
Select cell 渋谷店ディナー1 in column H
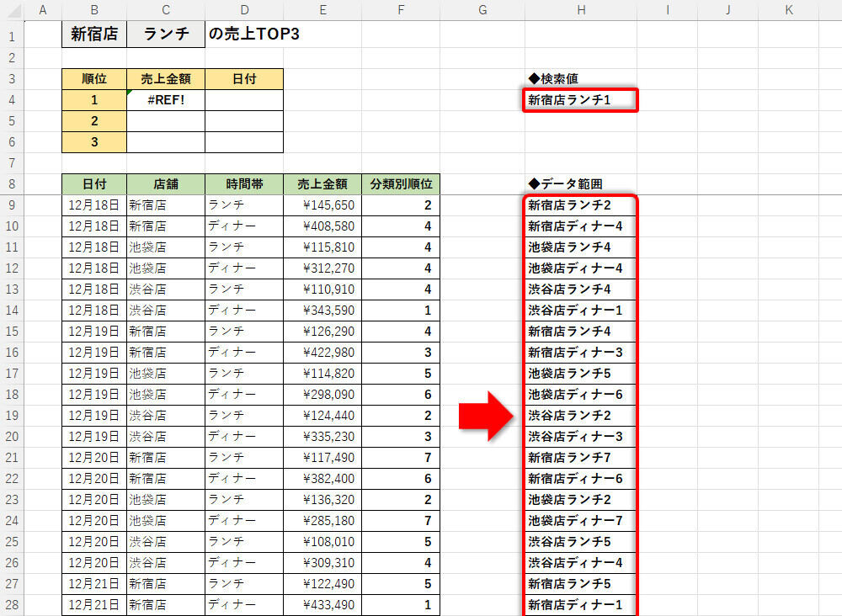point(581,311)
